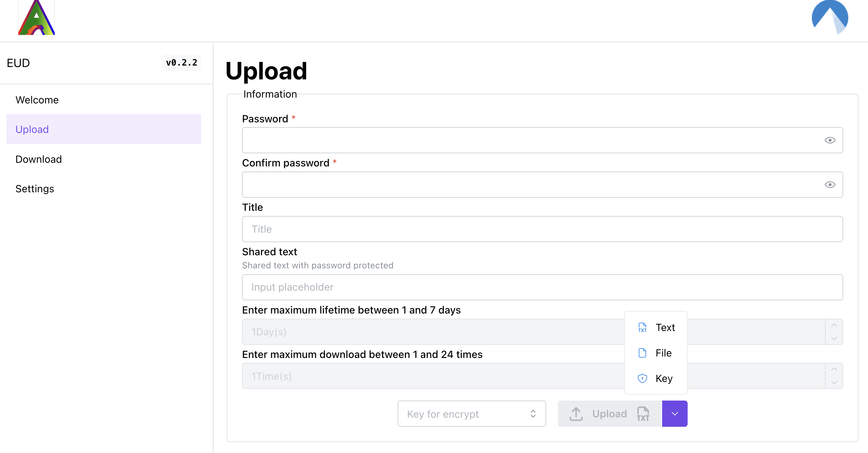The width and height of the screenshot is (868, 453).
Task: Open the Key for encrypt dropdown
Action: pyautogui.click(x=472, y=414)
